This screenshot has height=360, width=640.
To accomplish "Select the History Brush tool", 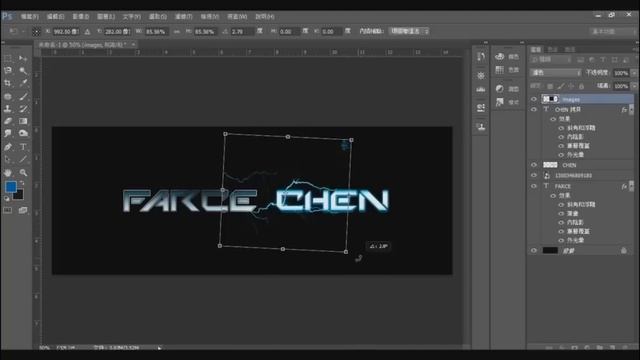I will point(23,109).
